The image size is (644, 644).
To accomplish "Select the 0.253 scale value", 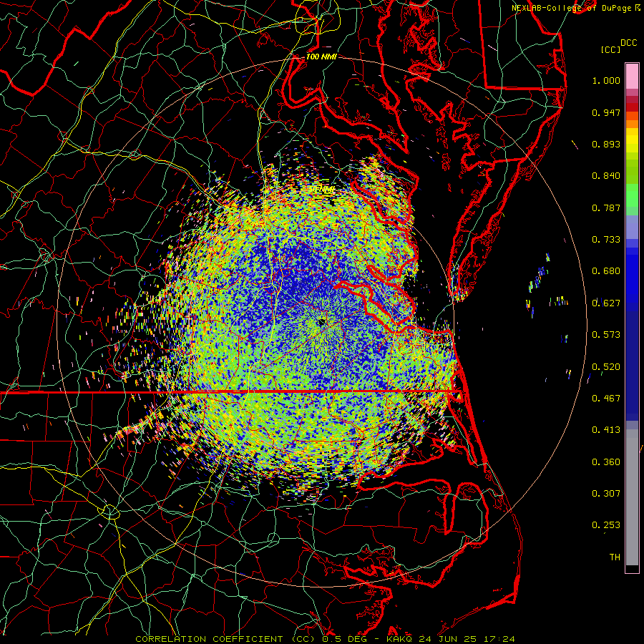I will pyautogui.click(x=606, y=525).
